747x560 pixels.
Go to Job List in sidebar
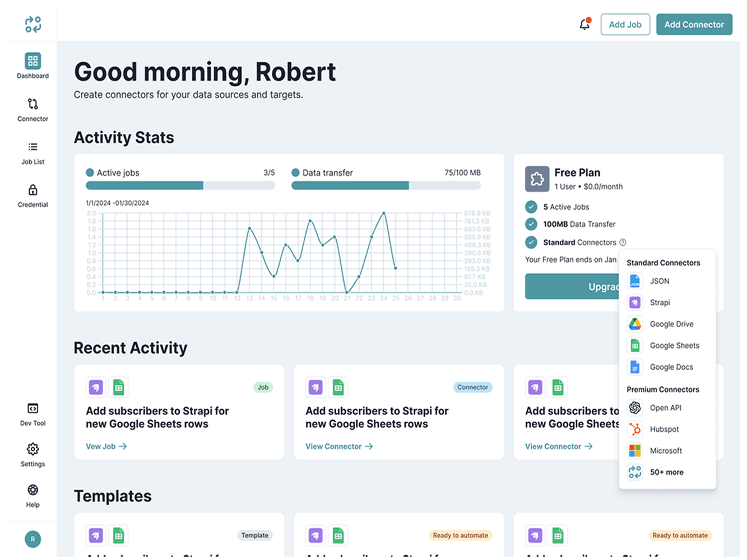tap(33, 153)
